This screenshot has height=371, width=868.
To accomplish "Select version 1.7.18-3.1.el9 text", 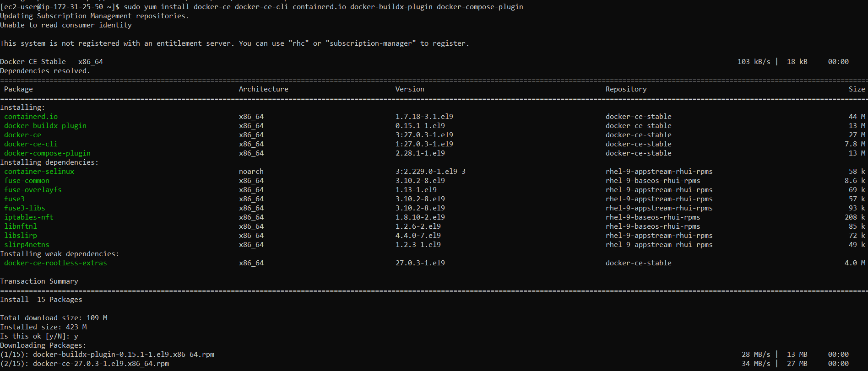I will click(x=424, y=117).
